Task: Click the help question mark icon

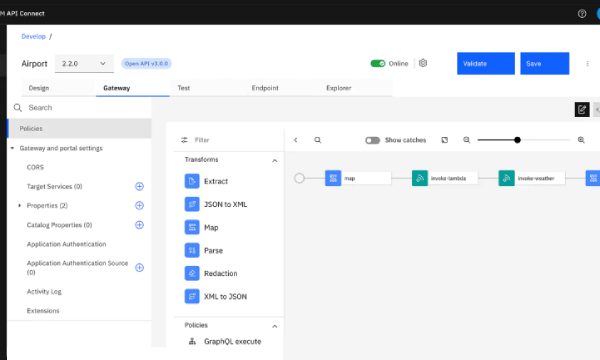Action: pos(582,13)
